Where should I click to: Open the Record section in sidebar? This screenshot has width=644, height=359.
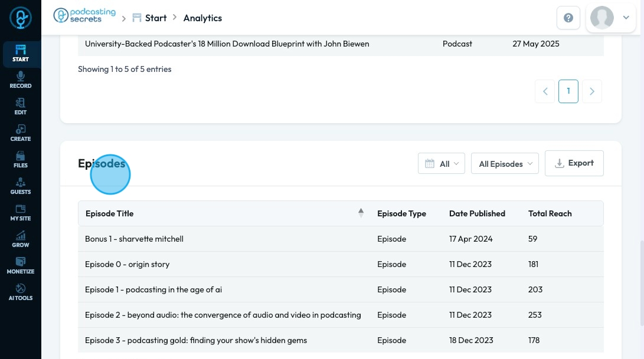click(x=20, y=80)
